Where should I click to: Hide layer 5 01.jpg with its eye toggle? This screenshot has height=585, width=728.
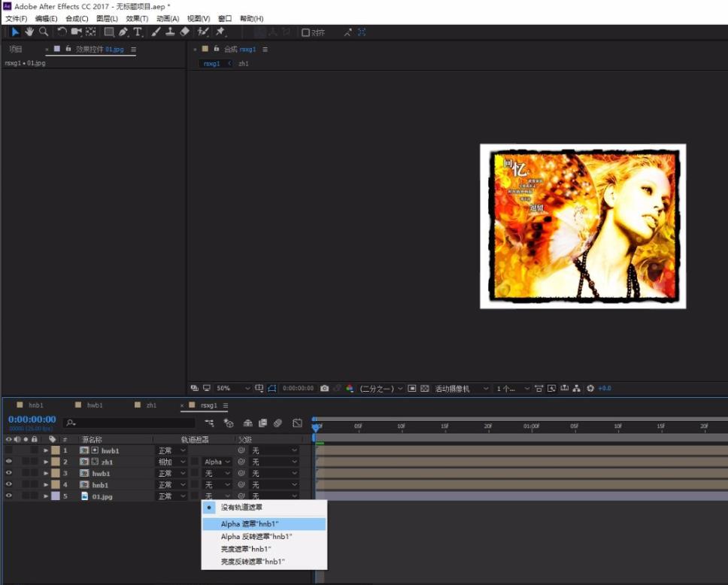(9, 496)
